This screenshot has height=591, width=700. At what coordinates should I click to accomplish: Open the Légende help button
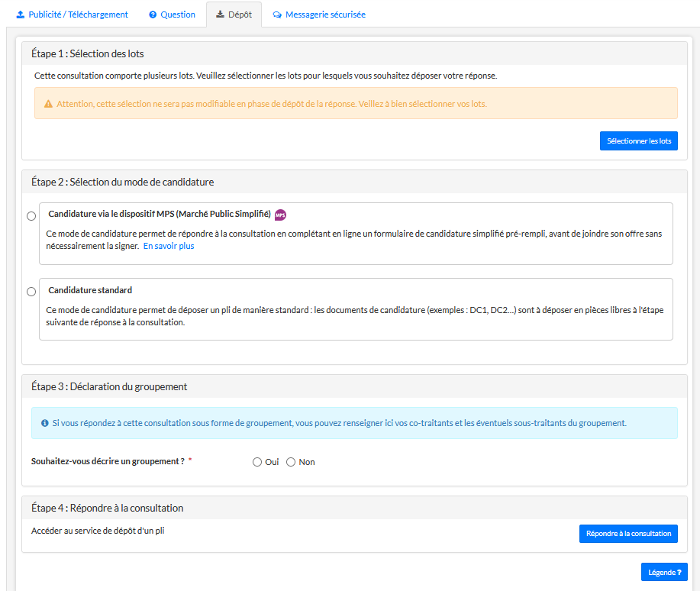pyautogui.click(x=664, y=572)
